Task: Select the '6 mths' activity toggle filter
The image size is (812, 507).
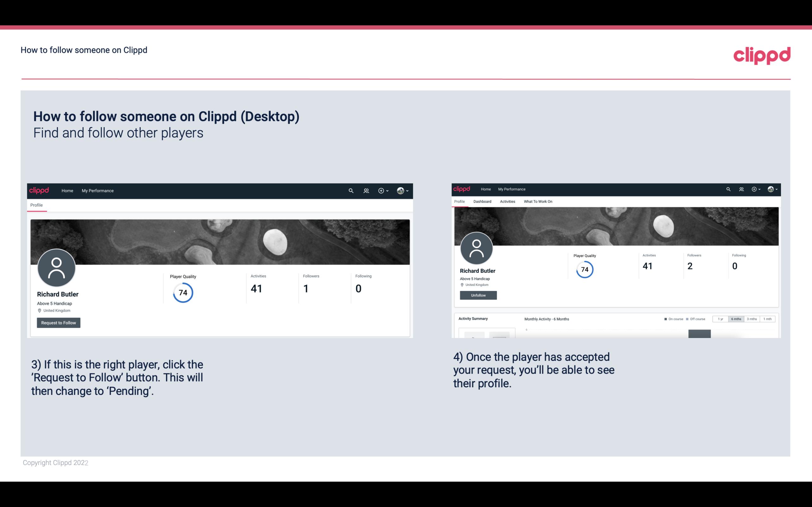Action: (x=736, y=319)
